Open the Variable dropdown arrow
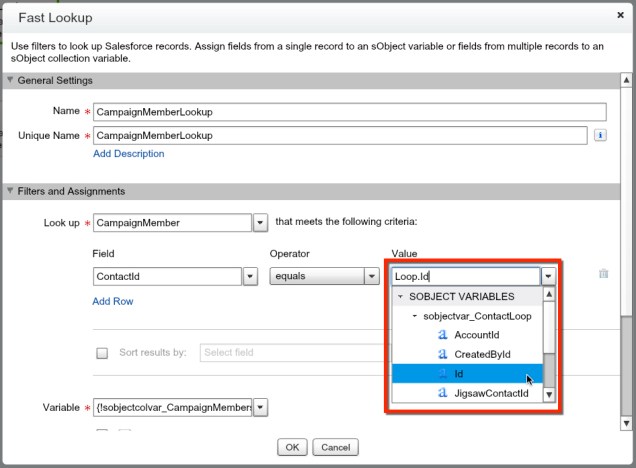 click(x=261, y=407)
